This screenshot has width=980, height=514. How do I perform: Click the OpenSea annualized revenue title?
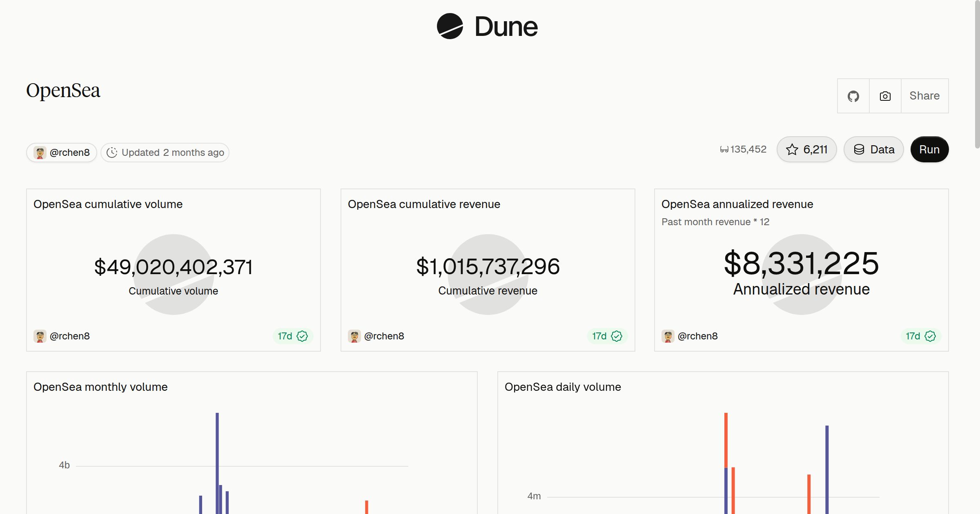(x=737, y=204)
